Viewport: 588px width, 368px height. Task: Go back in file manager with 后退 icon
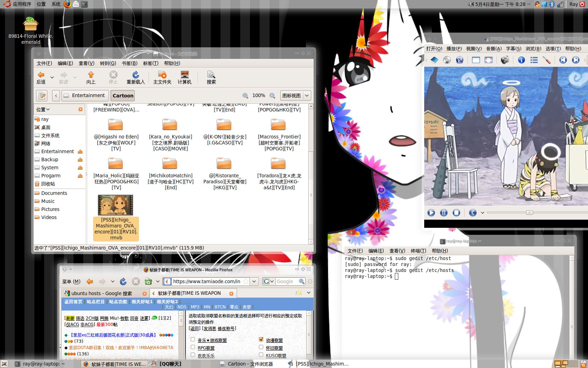(x=41, y=77)
